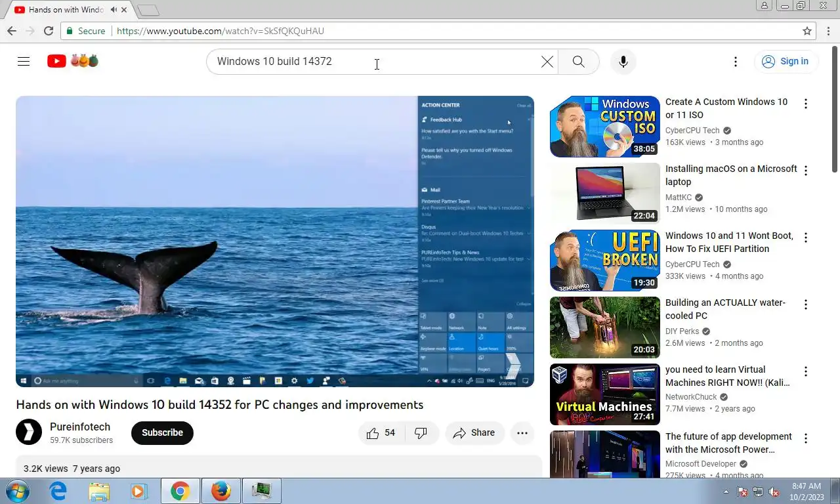The height and width of the screenshot is (504, 840).
Task: Open Virtual Machines RIGHT NOW thumbnail
Action: click(605, 394)
